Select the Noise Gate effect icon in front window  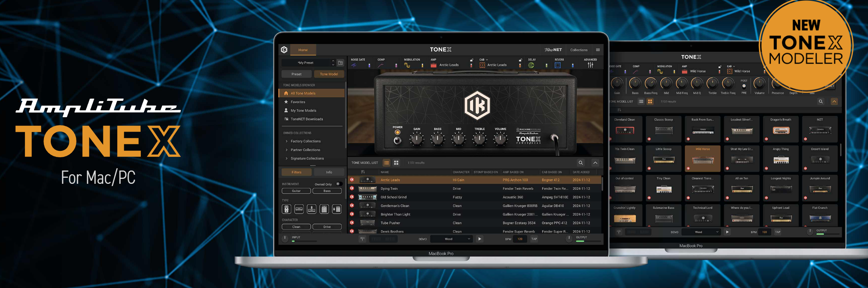354,65
